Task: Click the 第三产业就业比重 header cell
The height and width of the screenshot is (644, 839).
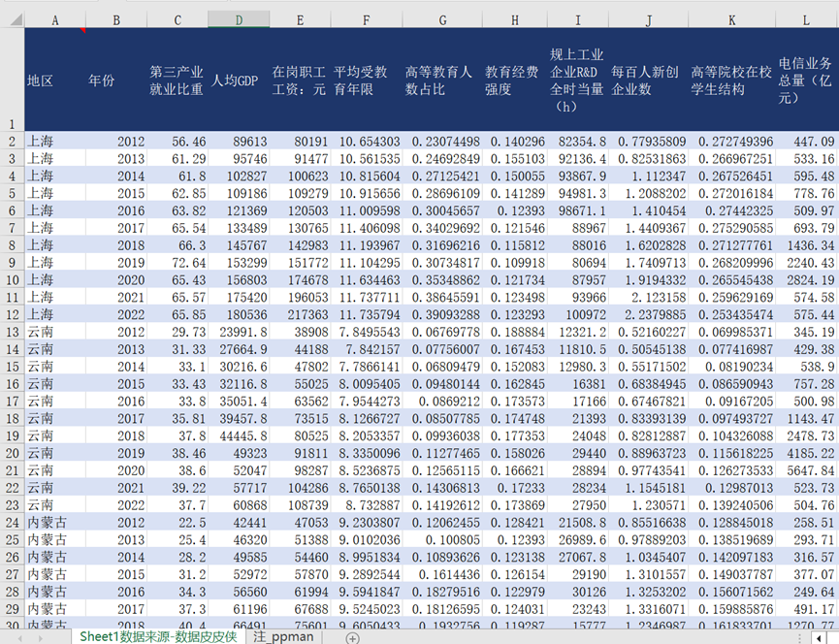Action: 177,80
